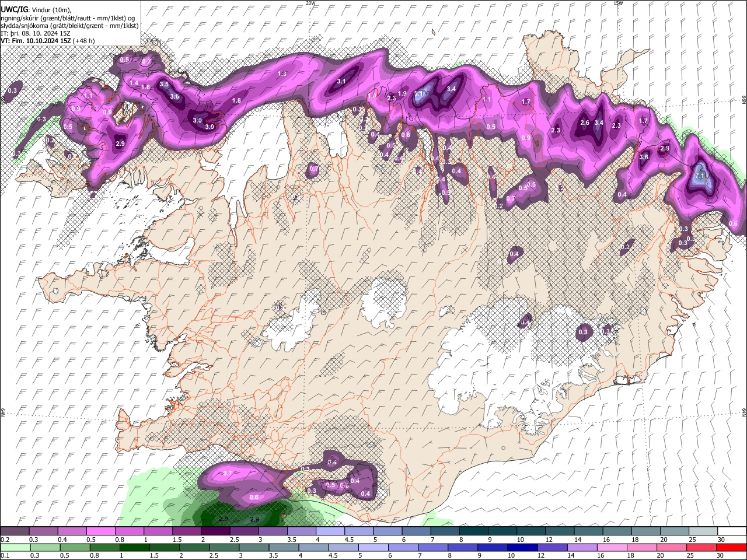Select the palest green rain-scale swatch at 0.1
The image size is (747, 560).
pos(15,547)
